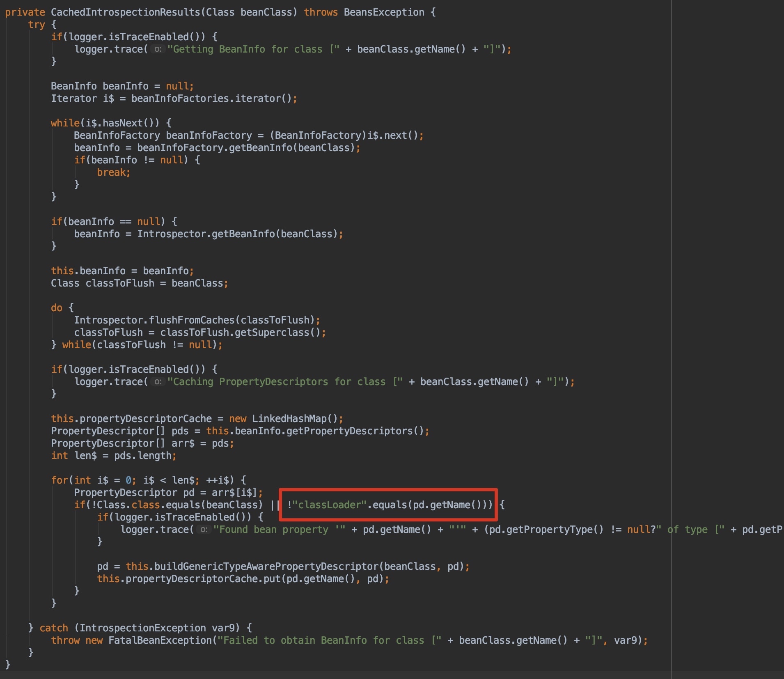Click the 'do' keyword

point(57,308)
